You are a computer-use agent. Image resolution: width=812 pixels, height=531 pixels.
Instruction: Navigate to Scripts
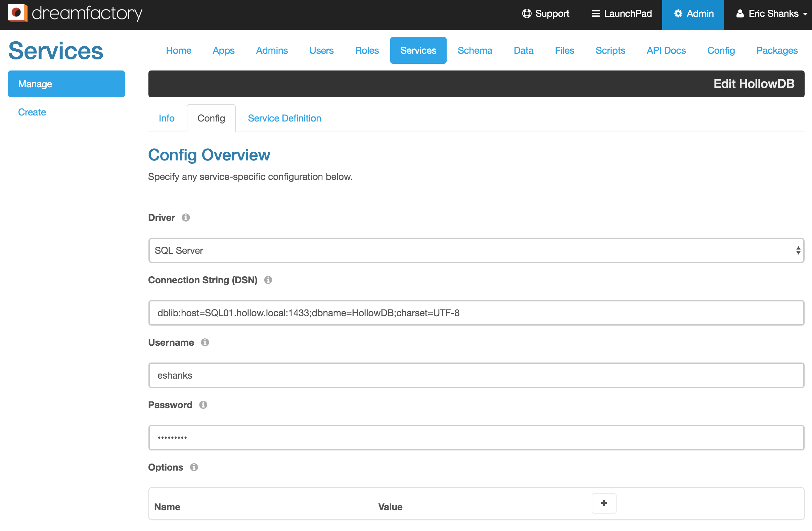(x=611, y=50)
